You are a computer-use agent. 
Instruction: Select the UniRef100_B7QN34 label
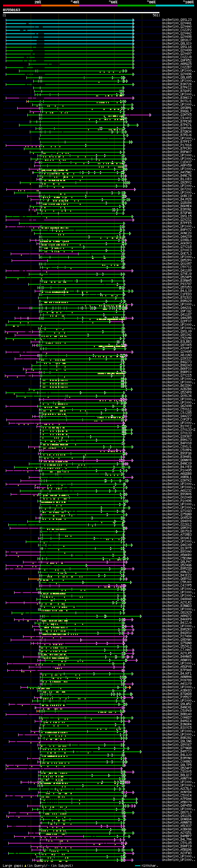pos(177,131)
